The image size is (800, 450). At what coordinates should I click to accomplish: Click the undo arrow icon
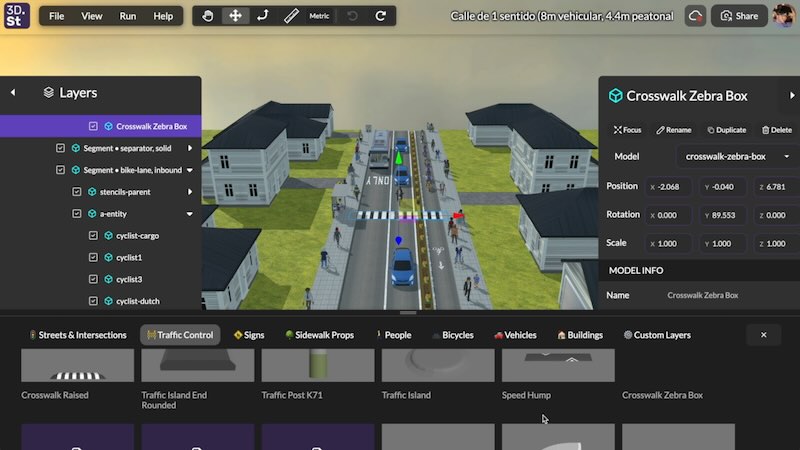(x=353, y=16)
